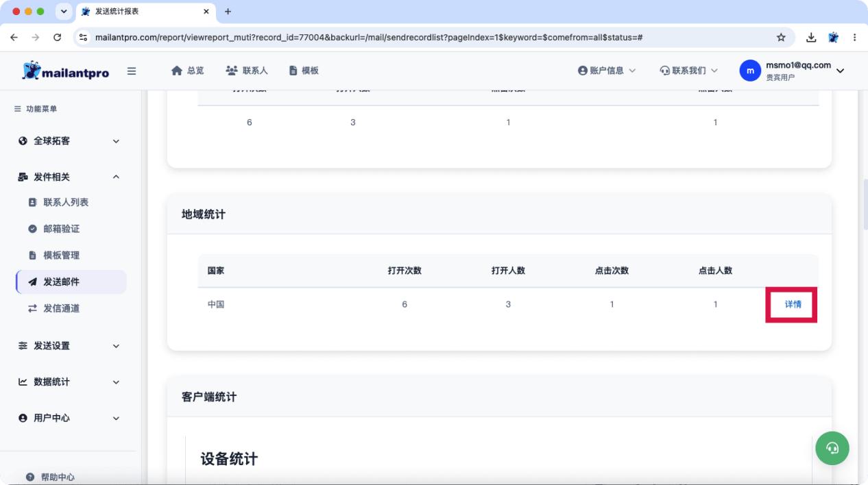Click the 地域统计 section title

[x=204, y=214]
